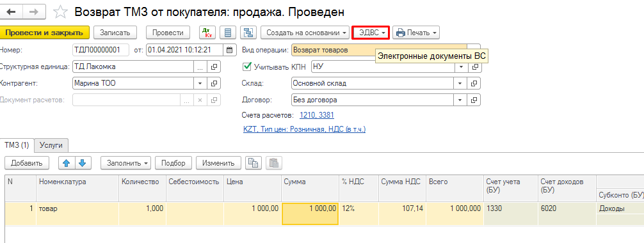Screen dimensions: 644x243
Task: Open Без договора contract card icon
Action: (x=474, y=100)
